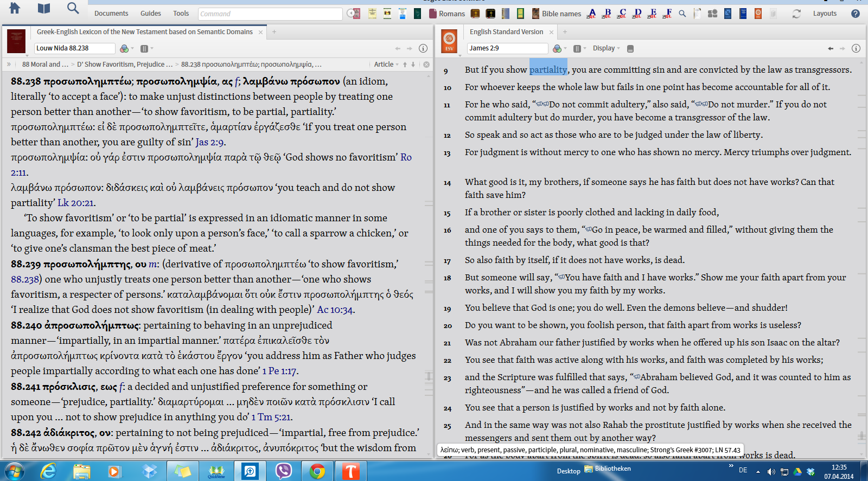Image resolution: width=868 pixels, height=481 pixels.
Task: Show Lexicon panel resource information icon
Action: [423, 48]
